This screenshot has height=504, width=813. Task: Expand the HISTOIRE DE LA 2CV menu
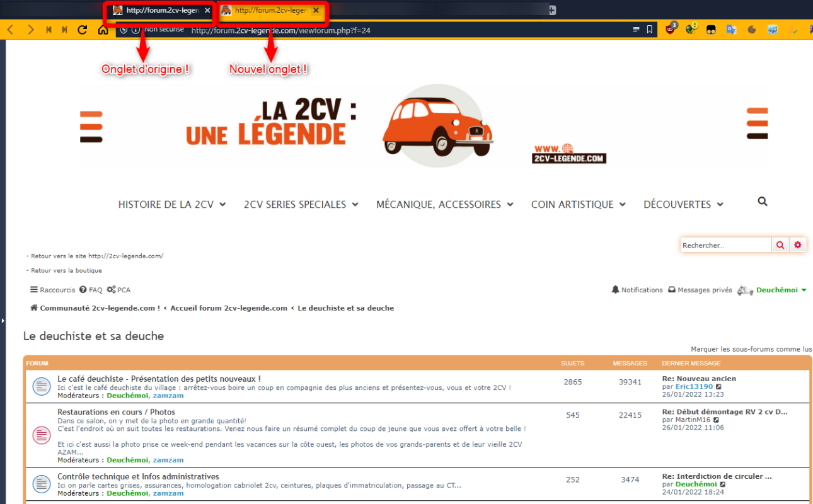tap(171, 205)
